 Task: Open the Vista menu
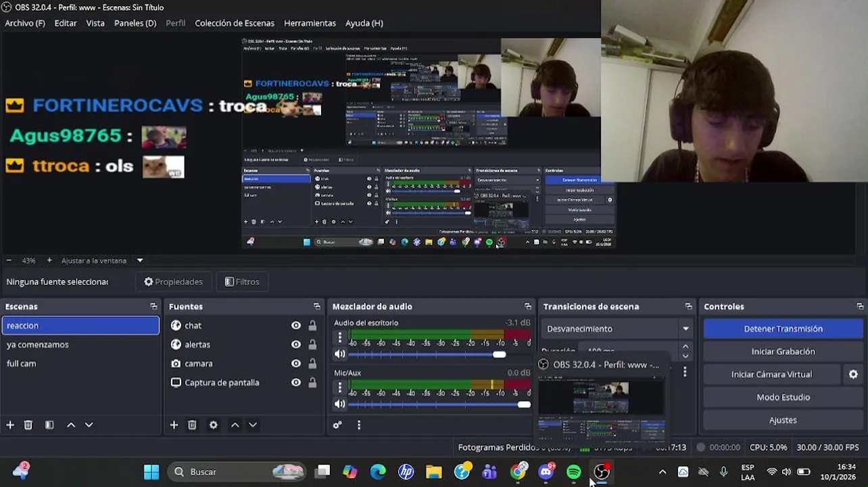pyautogui.click(x=95, y=23)
